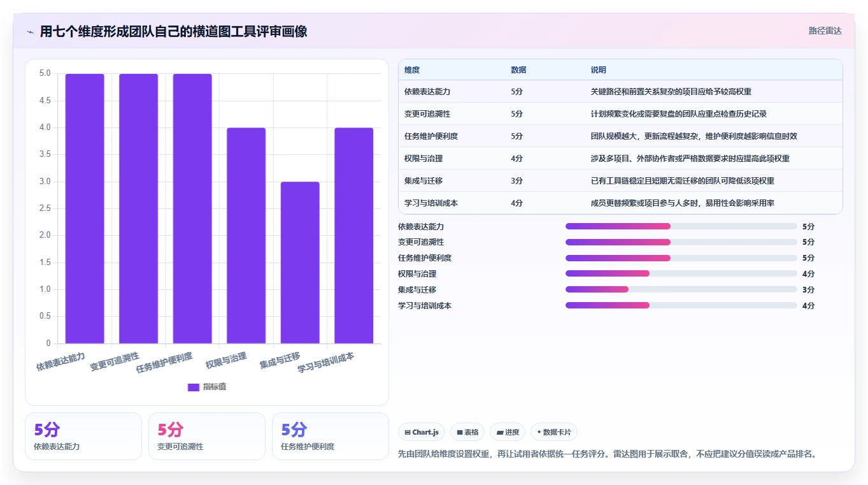Viewport: 868px width, 485px height.
Task: Click the 集成与迁移 x-axis label
Action: point(280,360)
